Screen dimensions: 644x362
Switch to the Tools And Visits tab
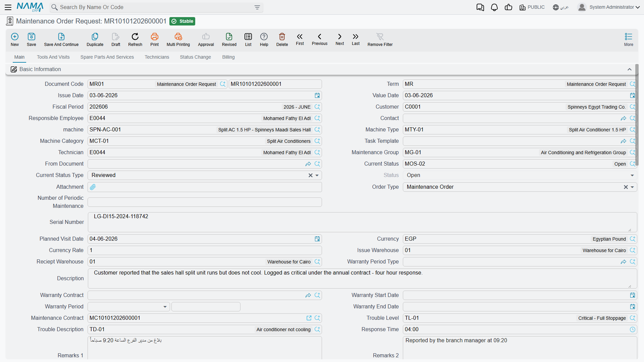coord(53,57)
